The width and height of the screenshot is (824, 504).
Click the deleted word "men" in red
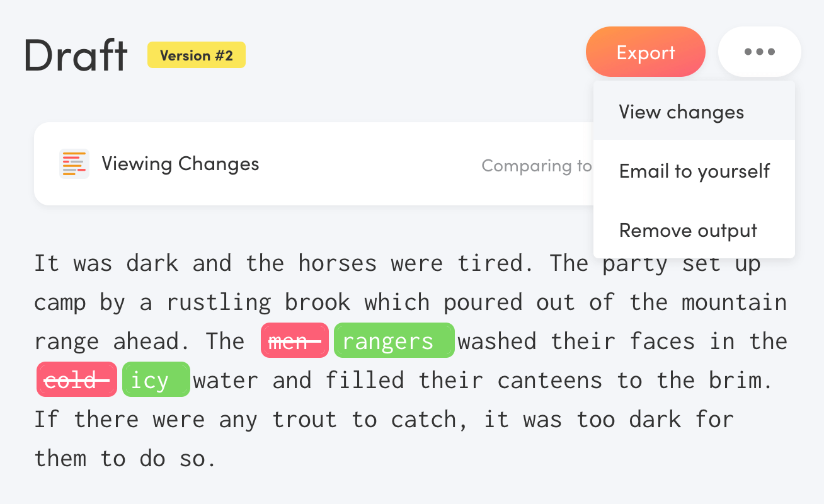coord(295,341)
